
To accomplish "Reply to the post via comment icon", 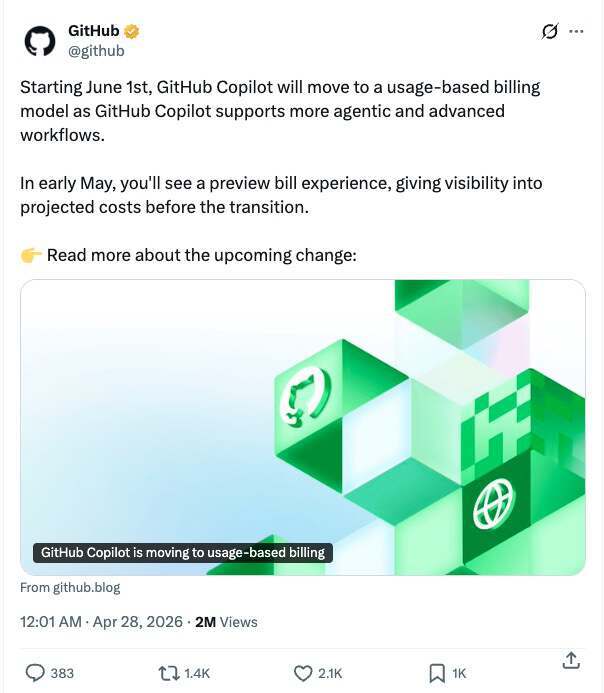I will pos(35,673).
